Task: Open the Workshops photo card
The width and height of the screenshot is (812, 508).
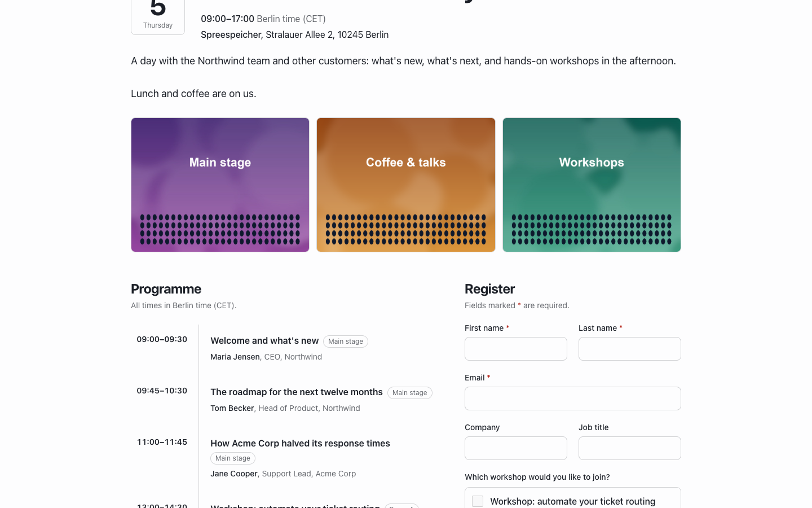Action: pyautogui.click(x=592, y=185)
